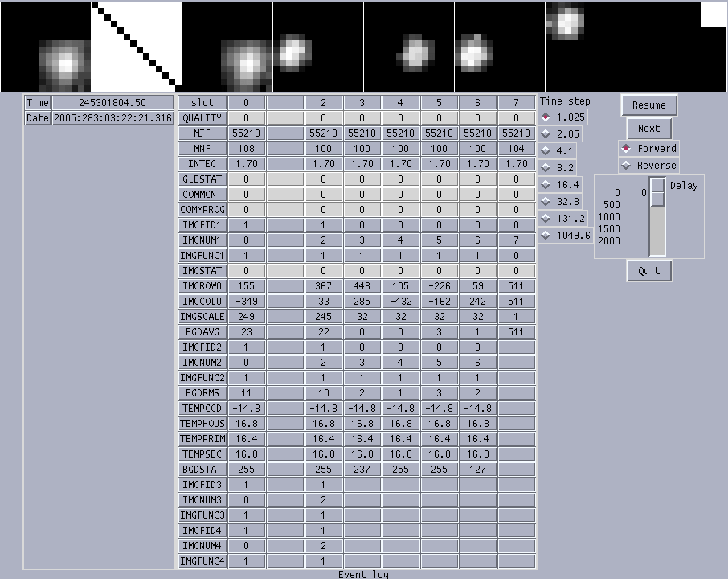The image size is (728, 579).
Task: Click the slot 5 star image thumbnail
Action: [x=500, y=47]
